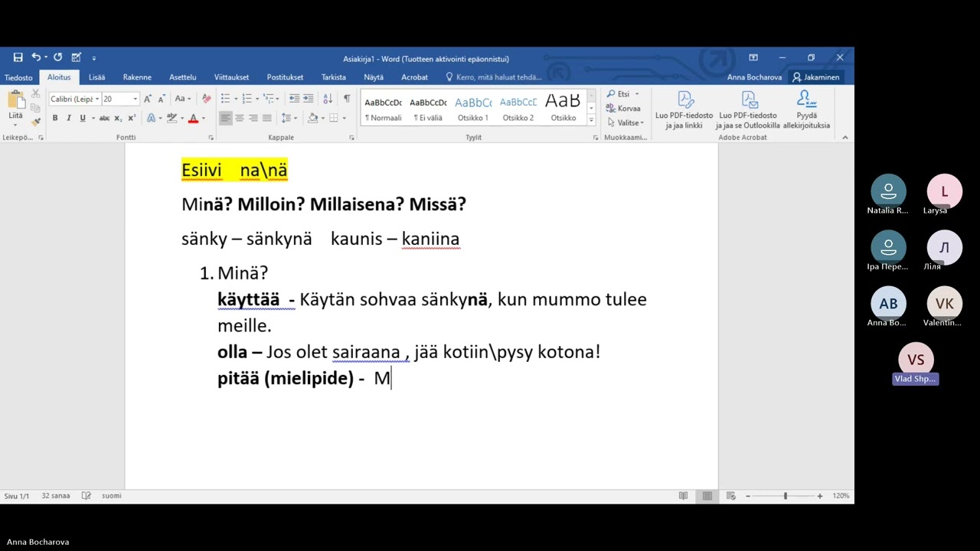This screenshot has height=551, width=980.
Task: Open the Valitse selection dropdown
Action: [626, 122]
